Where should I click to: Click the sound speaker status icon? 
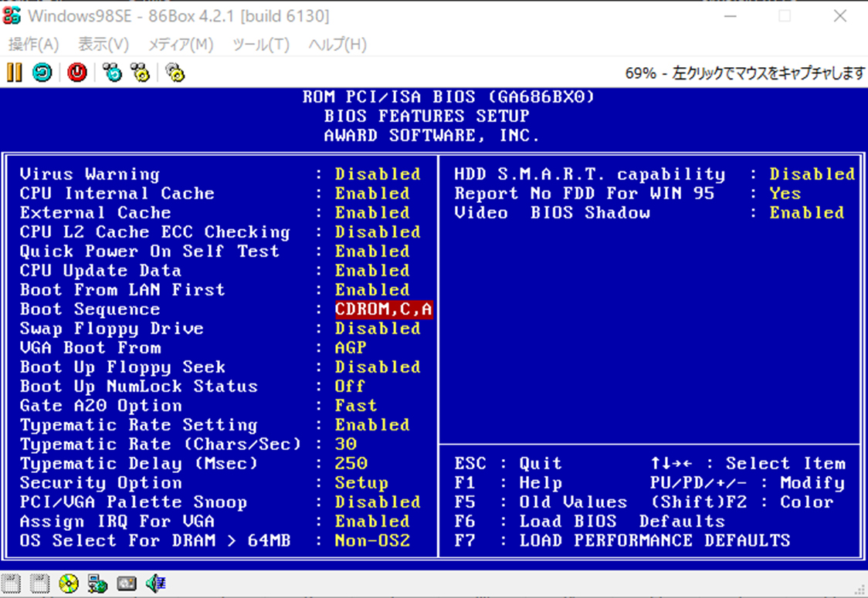[x=155, y=583]
